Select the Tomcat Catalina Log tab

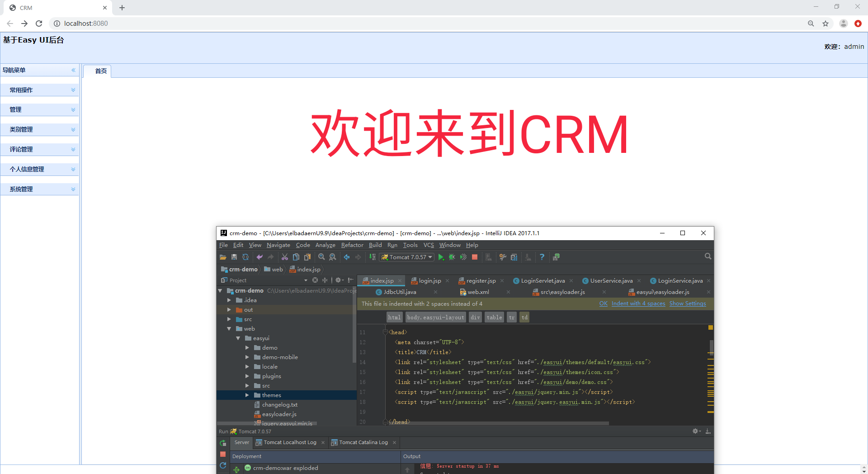pyautogui.click(x=363, y=442)
